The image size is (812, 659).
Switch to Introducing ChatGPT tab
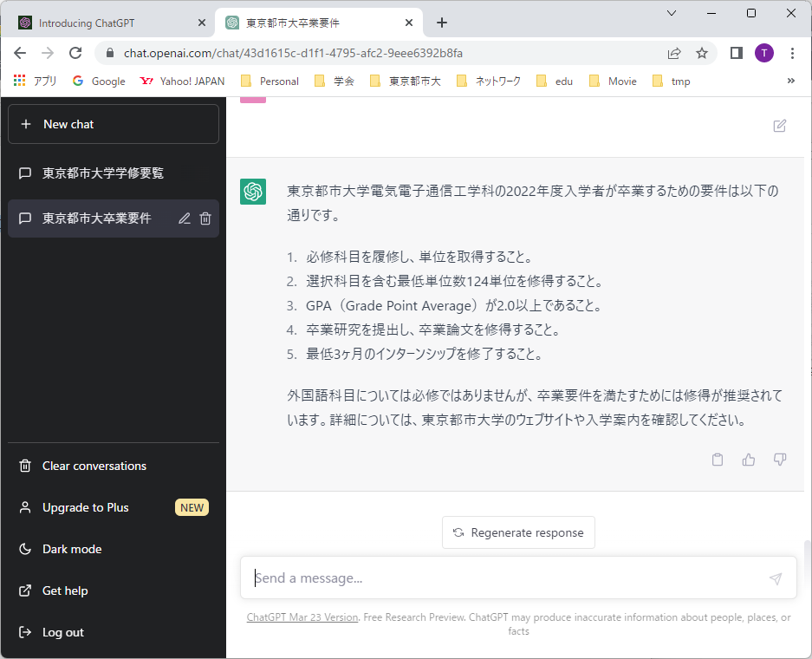pyautogui.click(x=107, y=23)
